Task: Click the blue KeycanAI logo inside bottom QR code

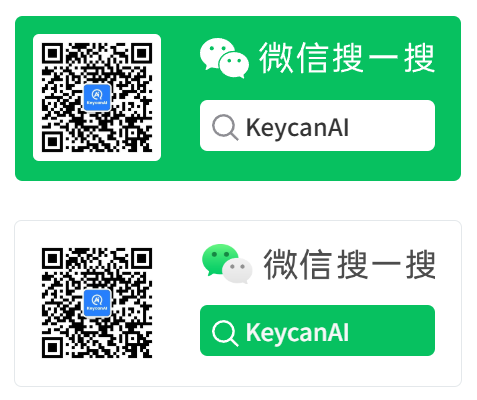Action: (x=97, y=303)
